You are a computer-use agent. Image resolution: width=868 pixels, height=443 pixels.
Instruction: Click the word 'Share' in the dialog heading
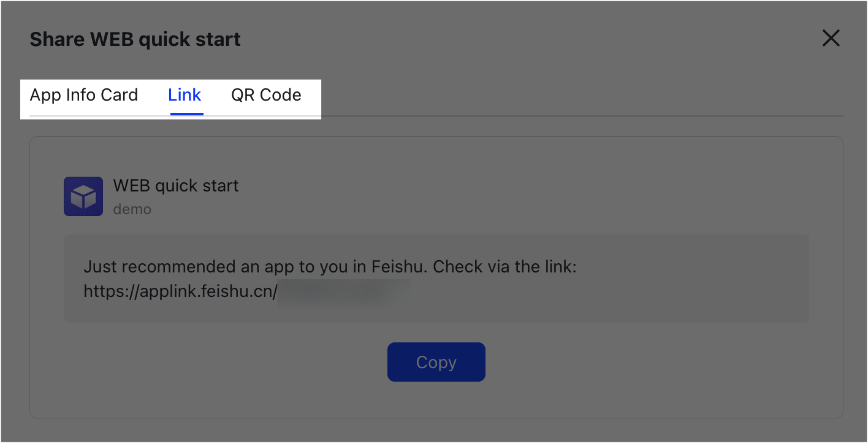pos(57,40)
